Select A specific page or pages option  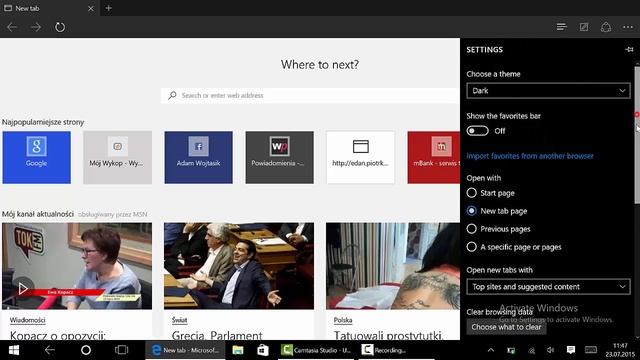pos(471,247)
